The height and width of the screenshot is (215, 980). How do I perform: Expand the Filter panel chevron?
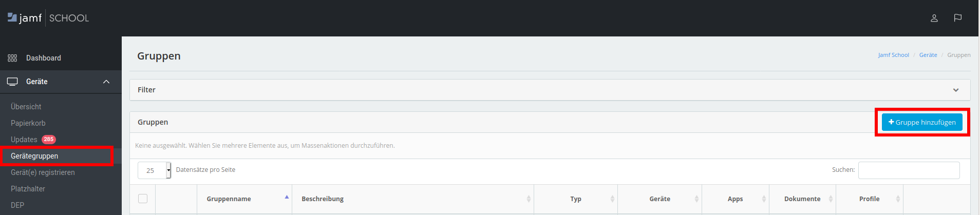tap(956, 90)
